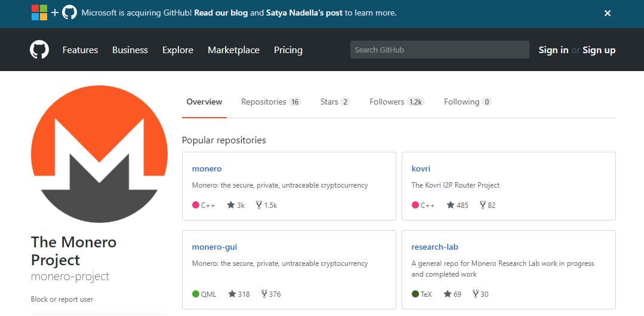Viewport: 644px width, 316px height.
Task: Open Satya Nadella's post link
Action: click(x=304, y=13)
